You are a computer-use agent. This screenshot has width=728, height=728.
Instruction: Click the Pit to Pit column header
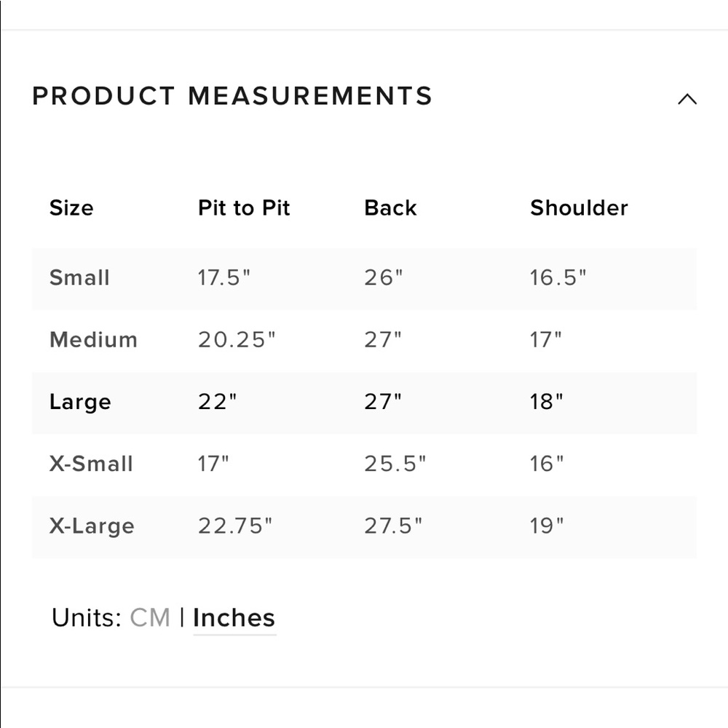click(244, 208)
